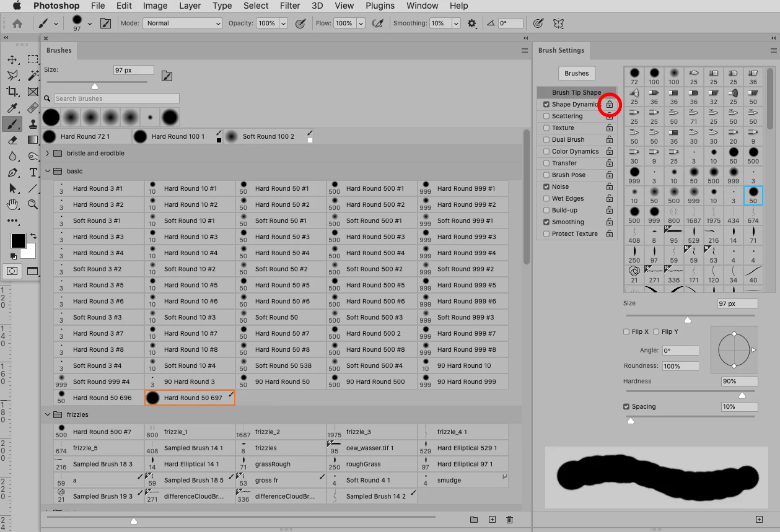
Task: Select the Move tool
Action: tap(12, 60)
